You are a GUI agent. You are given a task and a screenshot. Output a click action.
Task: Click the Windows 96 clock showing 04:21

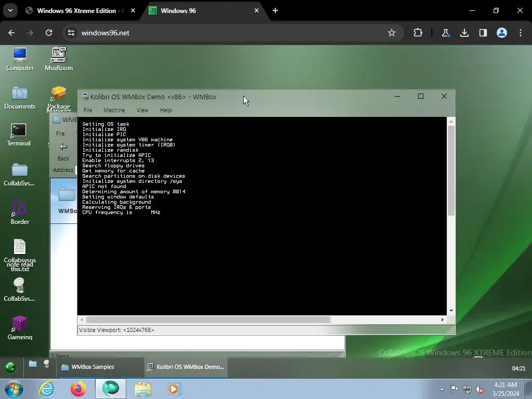point(518,368)
